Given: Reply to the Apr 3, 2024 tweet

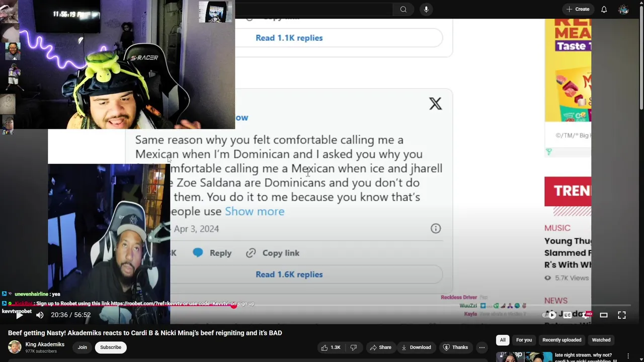Looking at the screenshot, I should pos(212,253).
